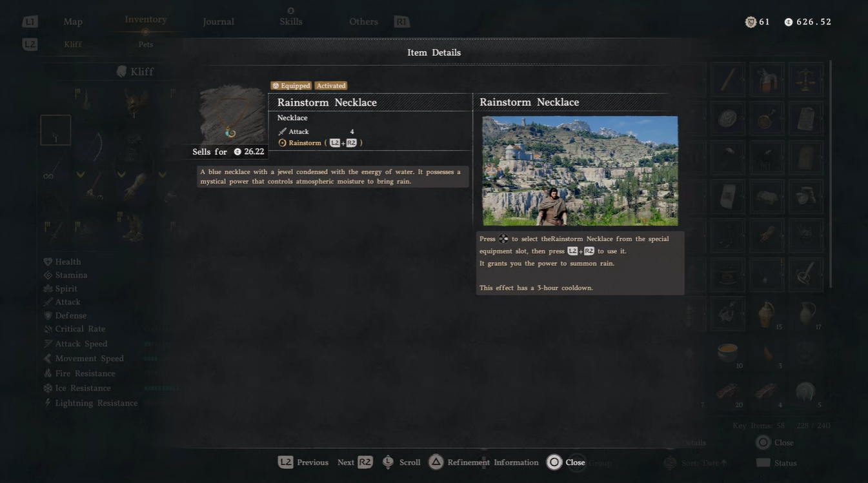Viewport: 868px width, 483px height.
Task: Open the Map tab
Action: (x=73, y=21)
